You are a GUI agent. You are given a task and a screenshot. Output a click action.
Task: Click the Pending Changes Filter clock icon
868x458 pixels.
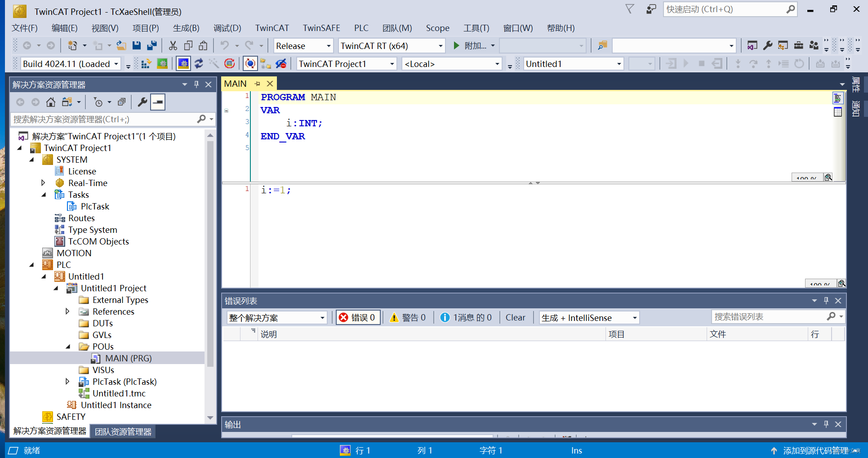98,102
